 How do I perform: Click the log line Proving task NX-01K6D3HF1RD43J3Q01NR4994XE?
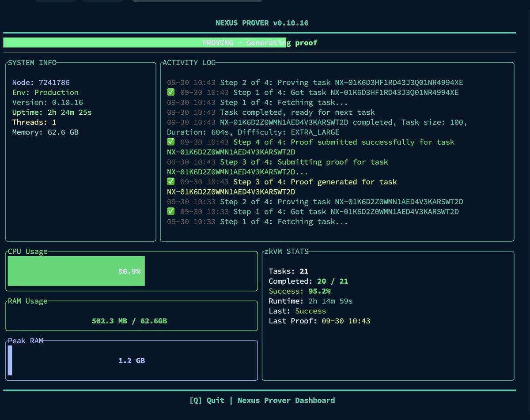[315, 82]
